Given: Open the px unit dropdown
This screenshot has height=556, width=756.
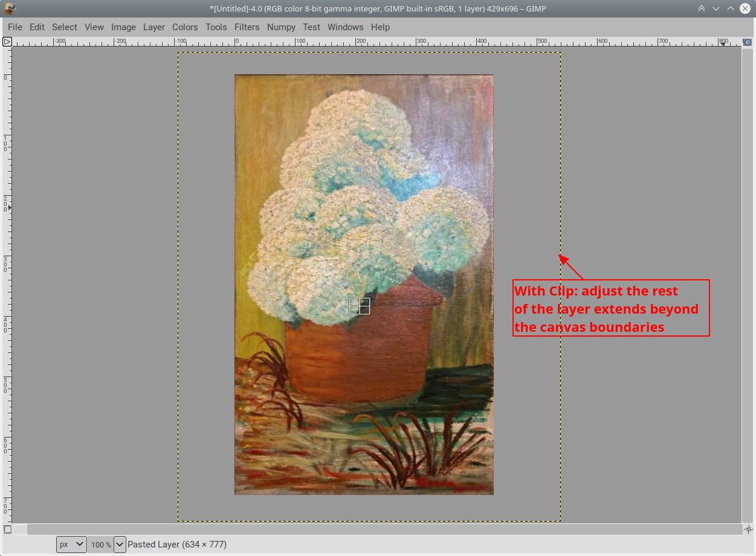Looking at the screenshot, I should 71,545.
